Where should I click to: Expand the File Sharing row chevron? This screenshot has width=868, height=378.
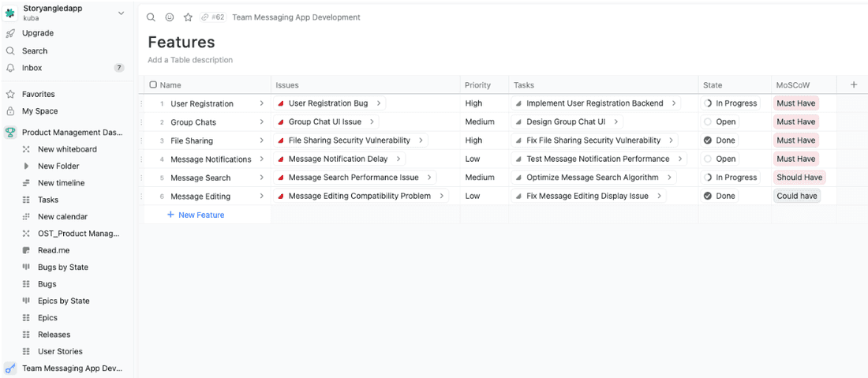tap(262, 140)
